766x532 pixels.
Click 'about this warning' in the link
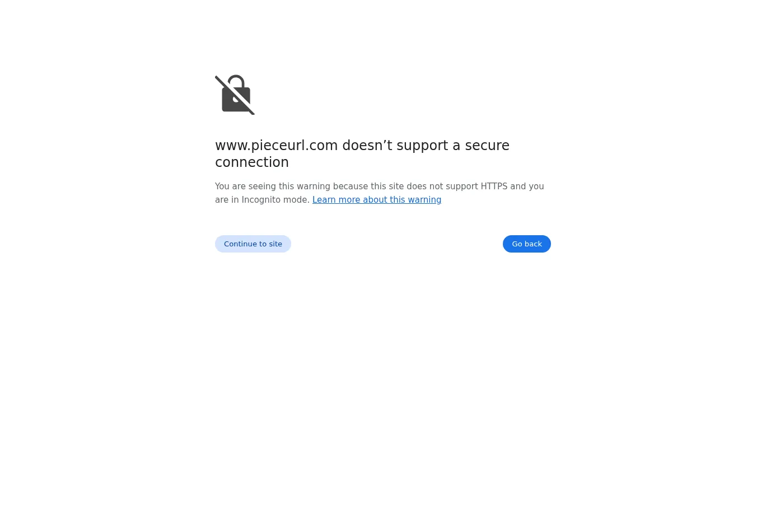402,200
